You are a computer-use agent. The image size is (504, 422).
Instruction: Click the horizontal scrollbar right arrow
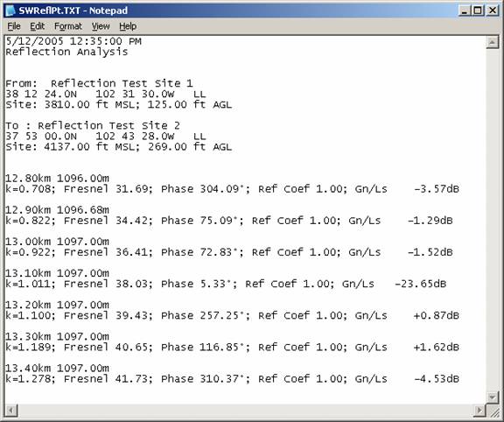(x=479, y=411)
